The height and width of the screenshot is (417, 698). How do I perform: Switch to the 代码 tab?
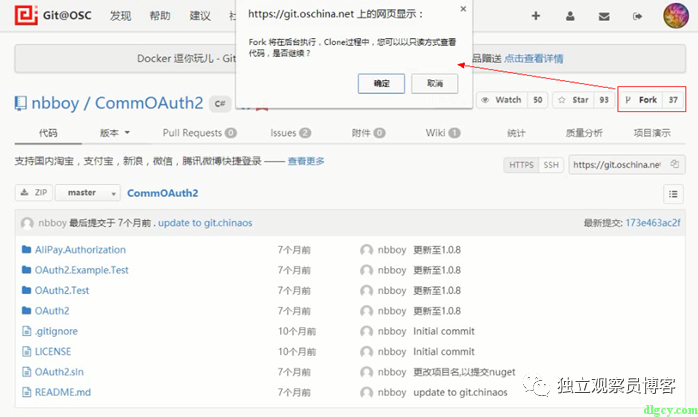point(48,133)
